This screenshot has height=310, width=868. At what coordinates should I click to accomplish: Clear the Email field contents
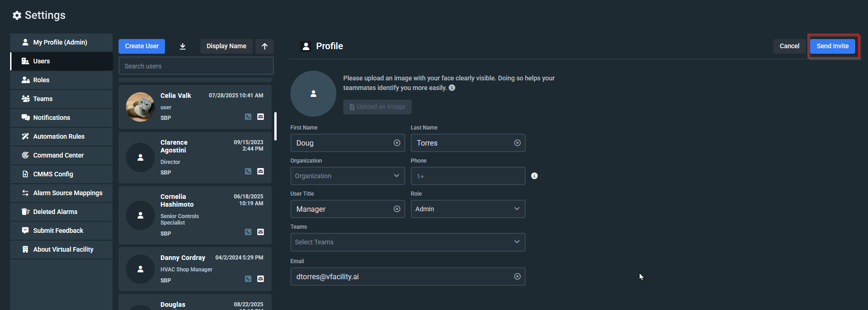coord(517,276)
